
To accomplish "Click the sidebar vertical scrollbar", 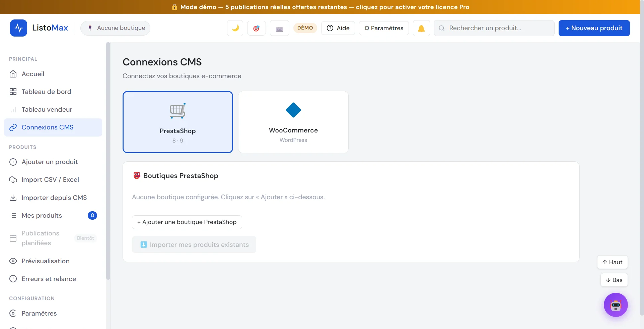I will pyautogui.click(x=108, y=161).
